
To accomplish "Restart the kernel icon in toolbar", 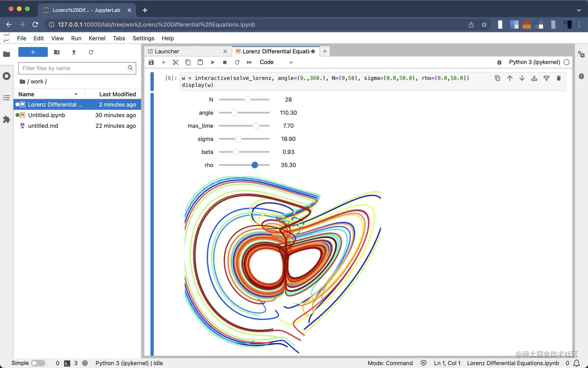I will (x=237, y=62).
